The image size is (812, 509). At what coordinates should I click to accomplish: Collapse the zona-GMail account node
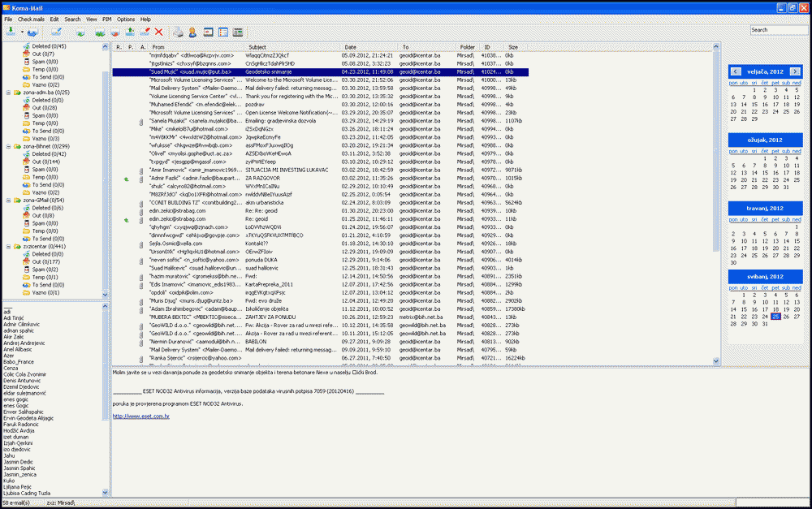7,200
